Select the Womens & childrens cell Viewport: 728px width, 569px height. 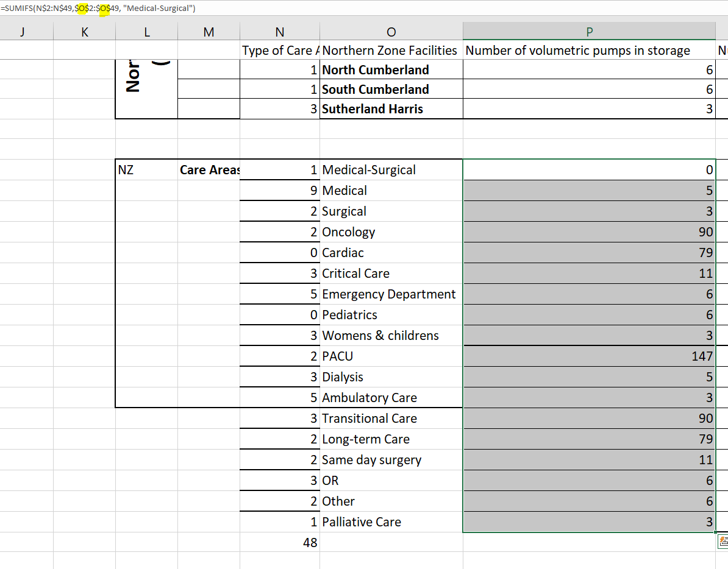[x=391, y=335]
